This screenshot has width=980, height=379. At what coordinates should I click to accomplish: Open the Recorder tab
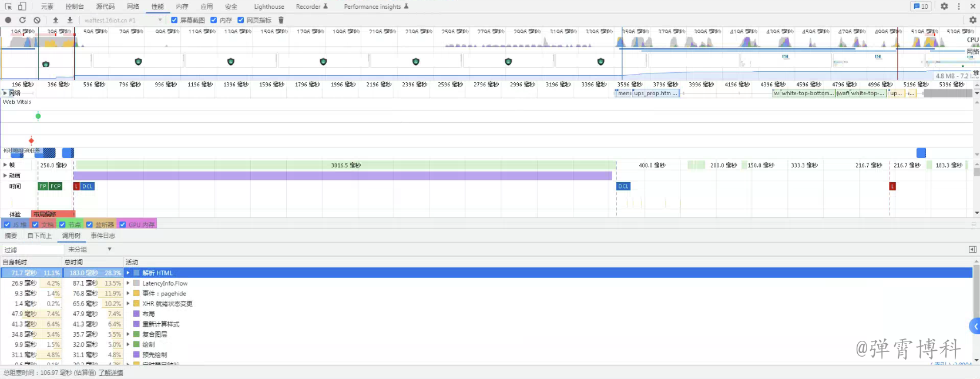(312, 6)
